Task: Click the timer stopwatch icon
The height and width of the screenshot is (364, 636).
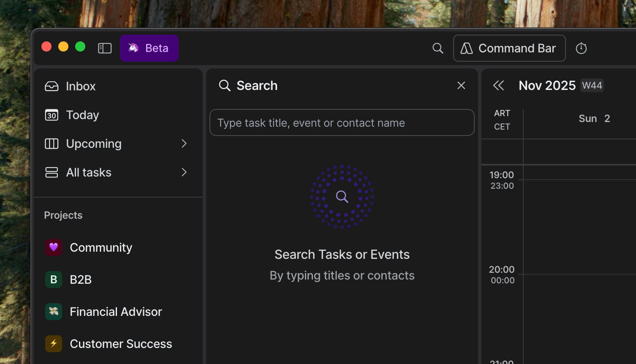Action: click(581, 48)
